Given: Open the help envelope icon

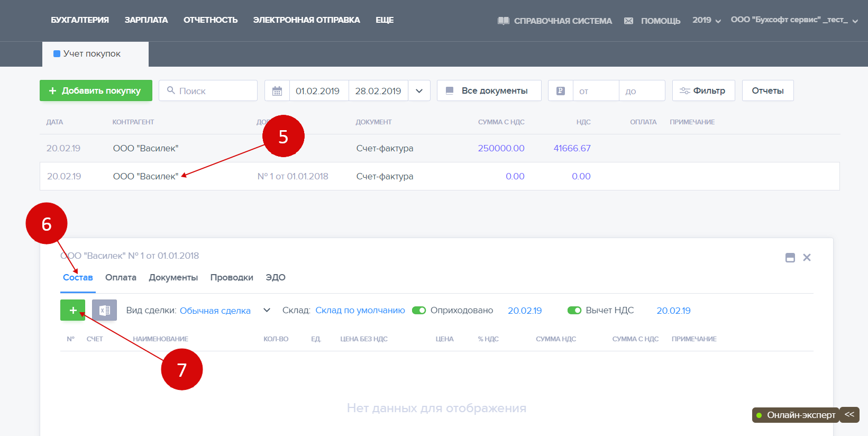Looking at the screenshot, I should 628,21.
